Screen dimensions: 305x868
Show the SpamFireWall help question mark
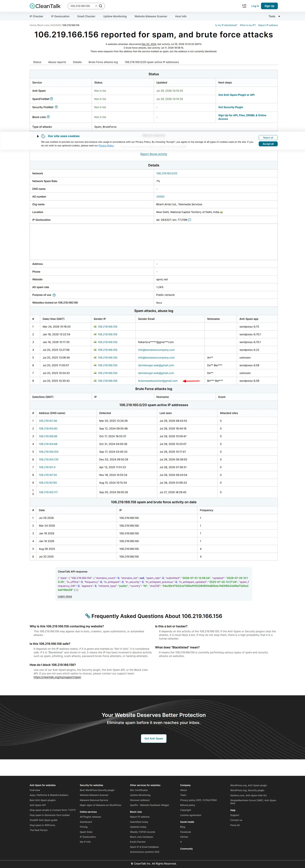(51, 99)
